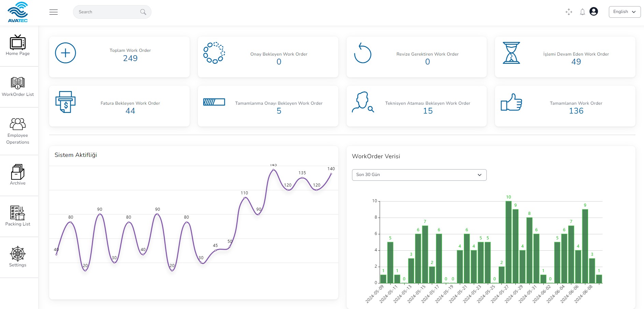The image size is (644, 309).
Task: Toggle the hamburger menu icon
Action: pyautogui.click(x=54, y=12)
